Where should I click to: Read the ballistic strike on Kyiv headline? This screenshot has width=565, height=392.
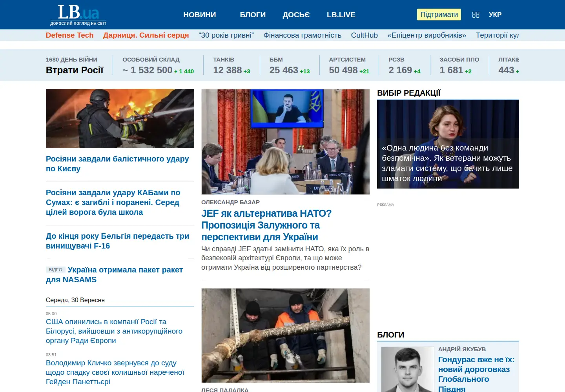(117, 164)
